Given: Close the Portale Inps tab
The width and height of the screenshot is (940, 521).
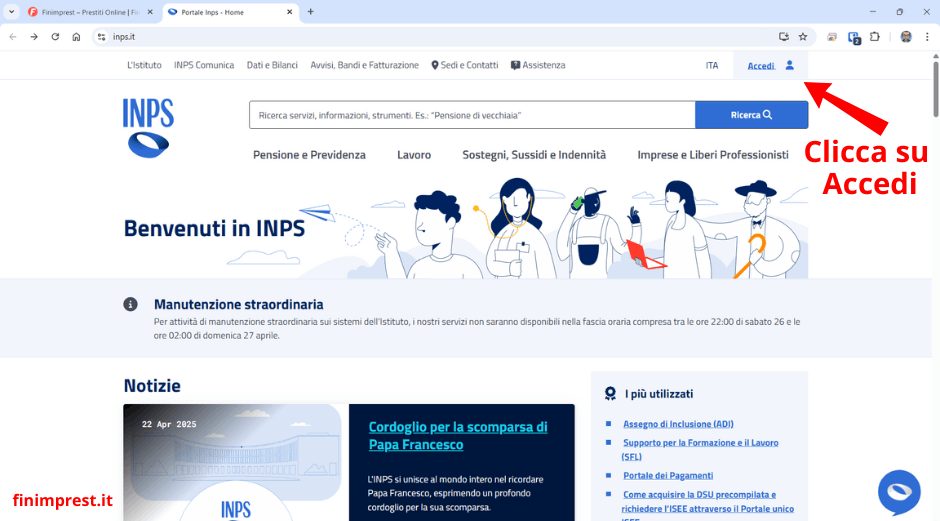Looking at the screenshot, I should pyautogui.click(x=290, y=12).
